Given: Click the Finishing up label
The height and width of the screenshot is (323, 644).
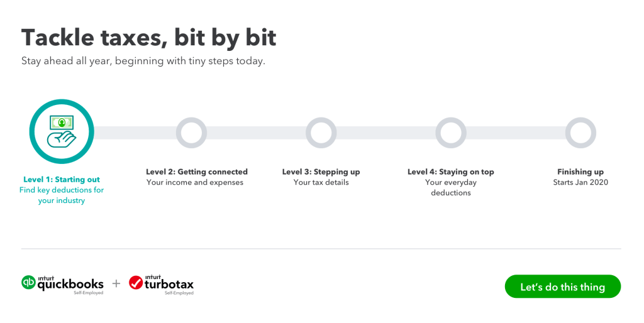Looking at the screenshot, I should pyautogui.click(x=580, y=172).
